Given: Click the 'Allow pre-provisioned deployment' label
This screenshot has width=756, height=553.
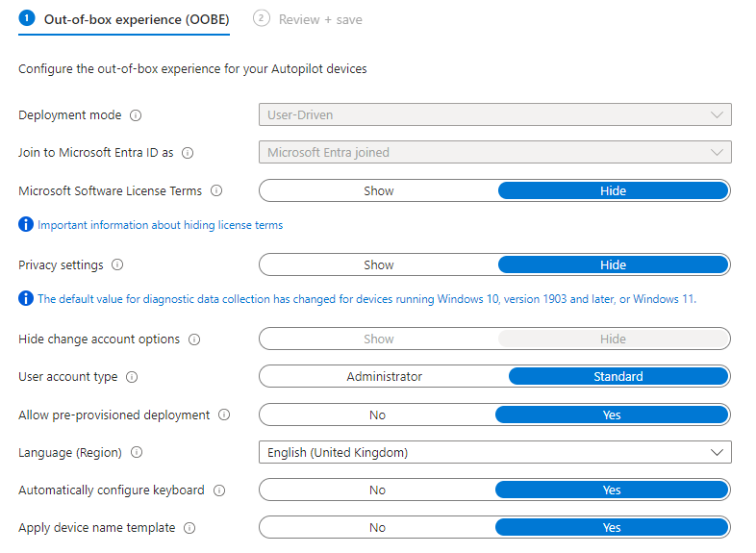Looking at the screenshot, I should 114,415.
